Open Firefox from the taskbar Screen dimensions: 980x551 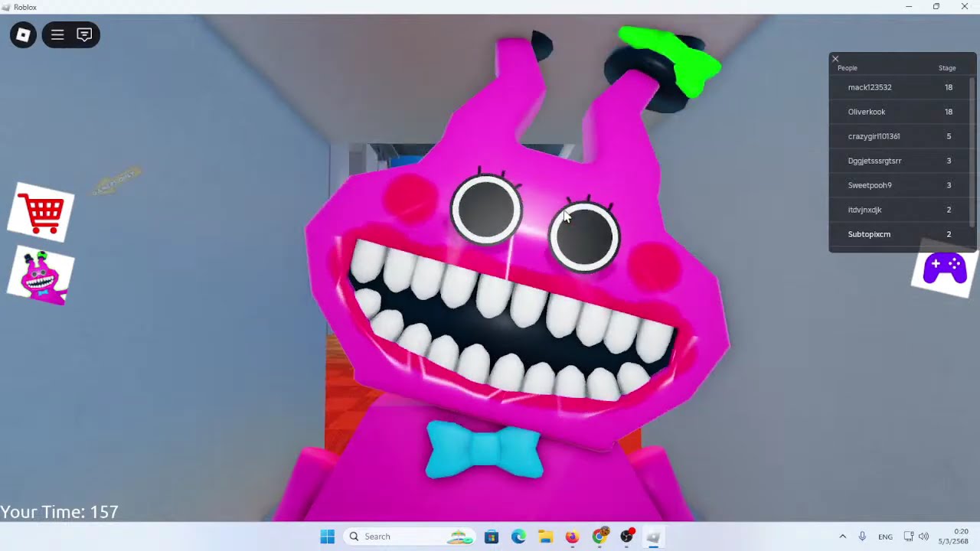[x=572, y=536]
